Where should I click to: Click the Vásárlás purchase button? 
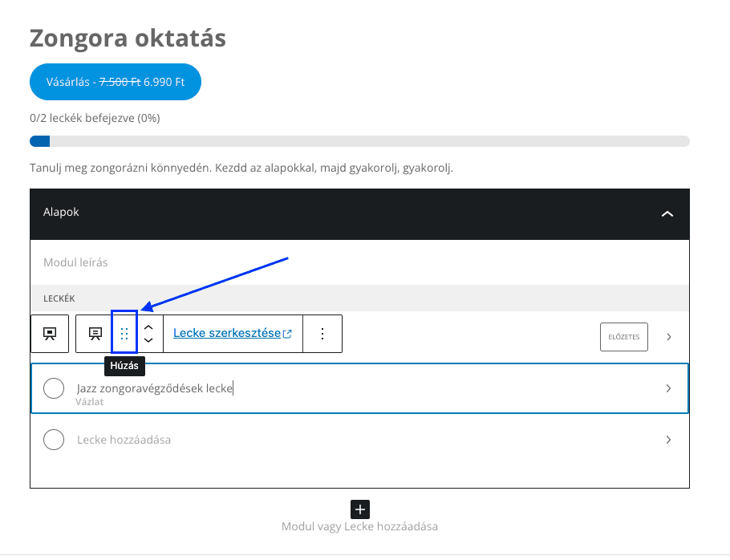(116, 82)
